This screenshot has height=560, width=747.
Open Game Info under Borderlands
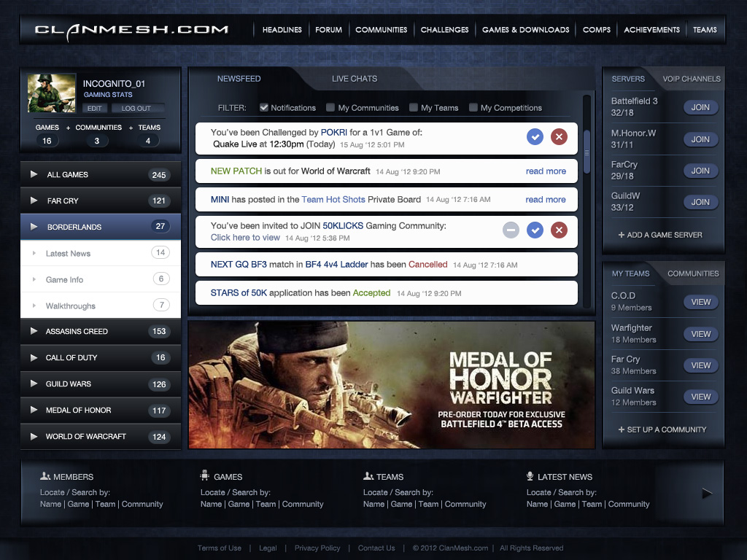pos(101,279)
